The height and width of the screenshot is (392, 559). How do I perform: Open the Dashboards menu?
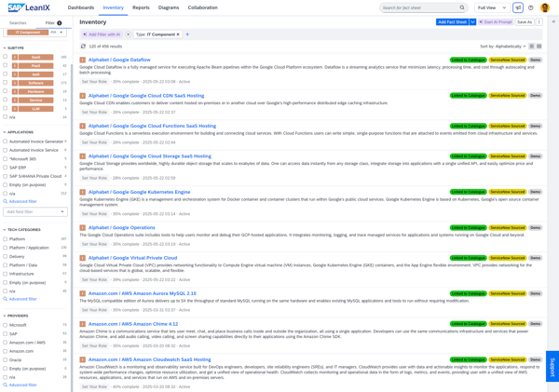(x=81, y=7)
